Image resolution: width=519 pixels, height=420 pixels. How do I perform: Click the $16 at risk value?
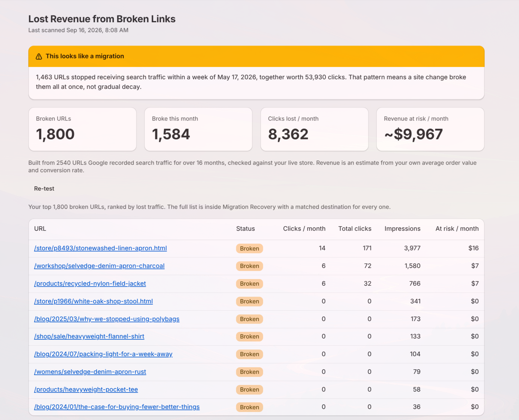pos(473,248)
